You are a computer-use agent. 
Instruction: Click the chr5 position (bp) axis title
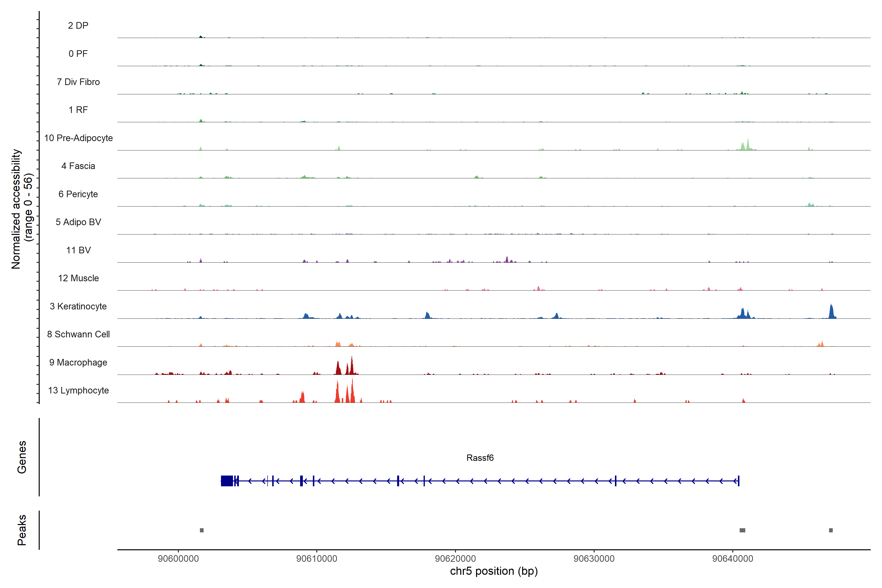tap(493, 571)
